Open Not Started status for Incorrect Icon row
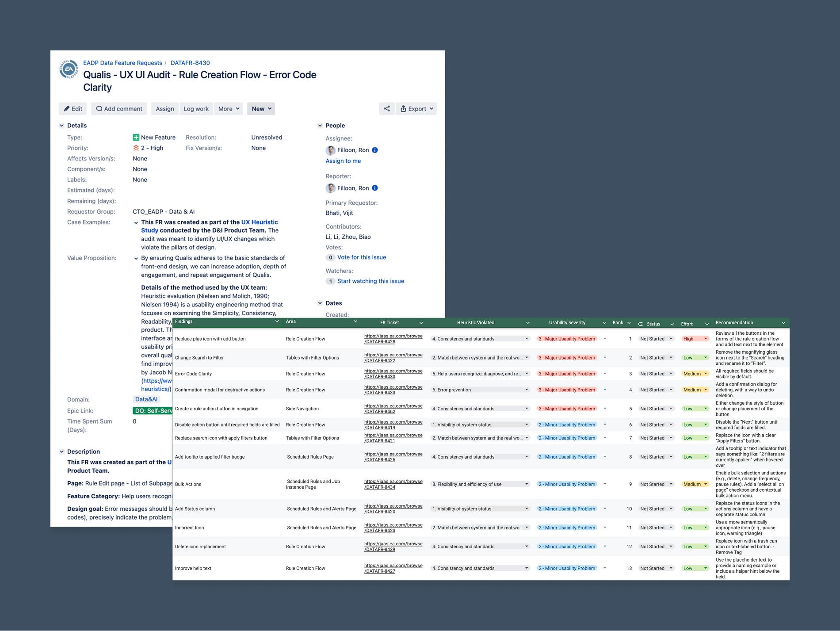Image resolution: width=840 pixels, height=631 pixels. coord(656,528)
